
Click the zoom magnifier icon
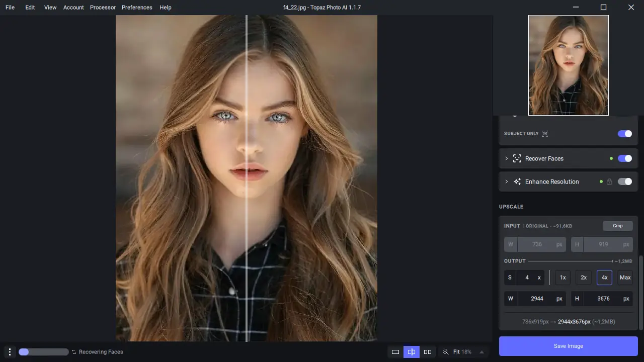[x=445, y=352]
